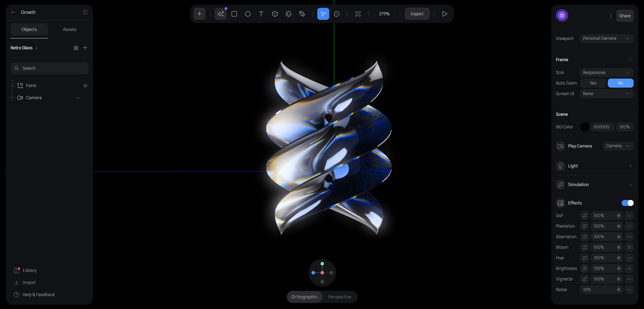Select the Pen path tool
Image resolution: width=644 pixels, height=309 pixels.
[302, 14]
